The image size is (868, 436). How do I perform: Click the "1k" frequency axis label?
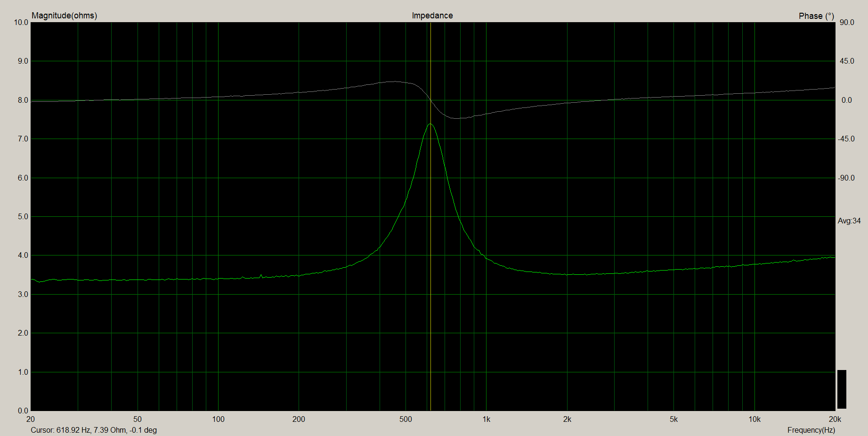487,419
